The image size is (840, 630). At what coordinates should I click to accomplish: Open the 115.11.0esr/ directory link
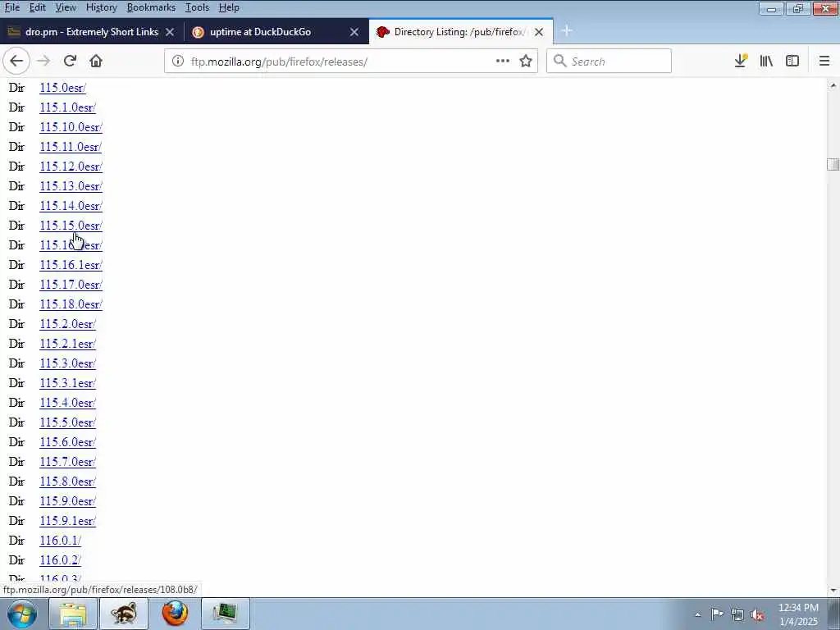pos(71,147)
